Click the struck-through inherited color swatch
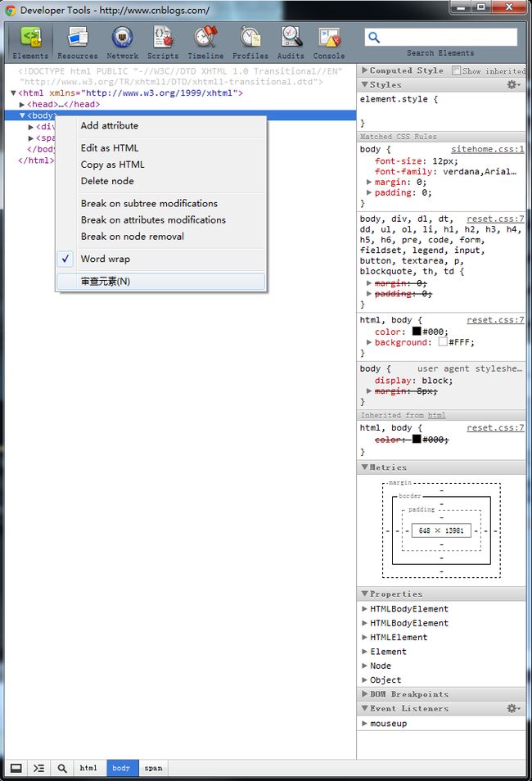 pyautogui.click(x=417, y=439)
